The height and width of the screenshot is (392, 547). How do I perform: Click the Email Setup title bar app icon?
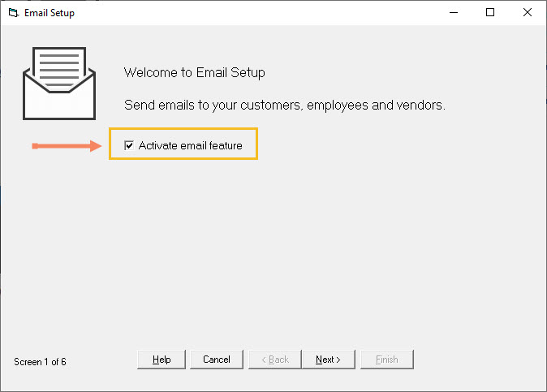pos(12,13)
